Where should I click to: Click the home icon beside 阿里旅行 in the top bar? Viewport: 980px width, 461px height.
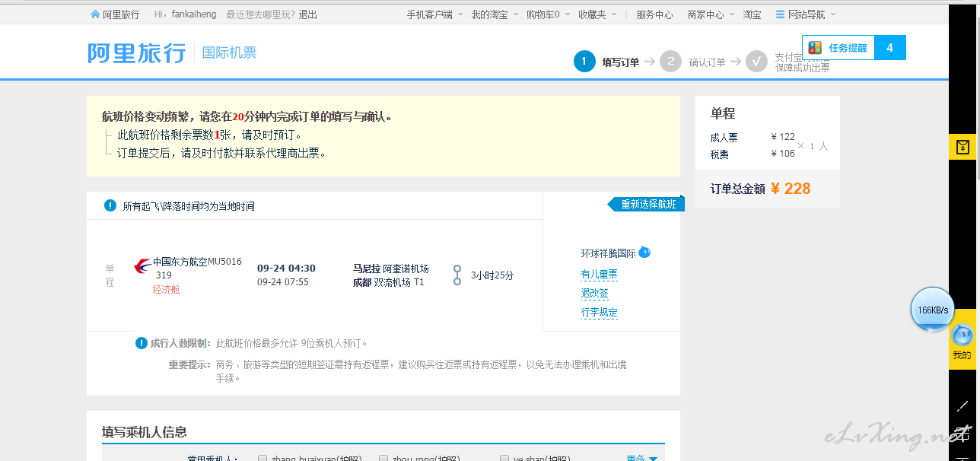coord(95,14)
